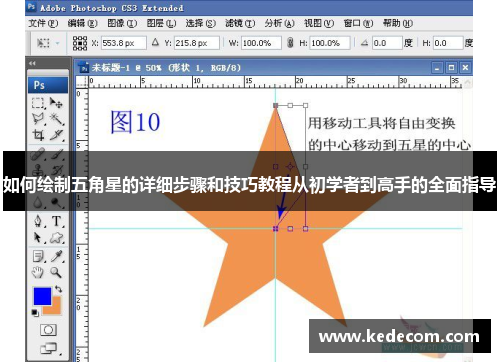Click the vertical scrollbar up arrow
This screenshot has height=362, width=500.
468,82
